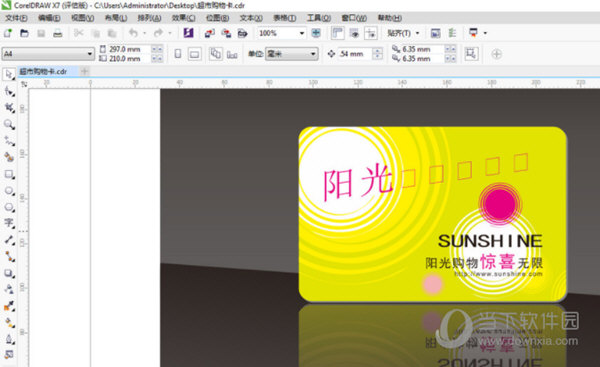Select the Rectangle tool
This screenshot has height=367, width=600.
(x=9, y=174)
